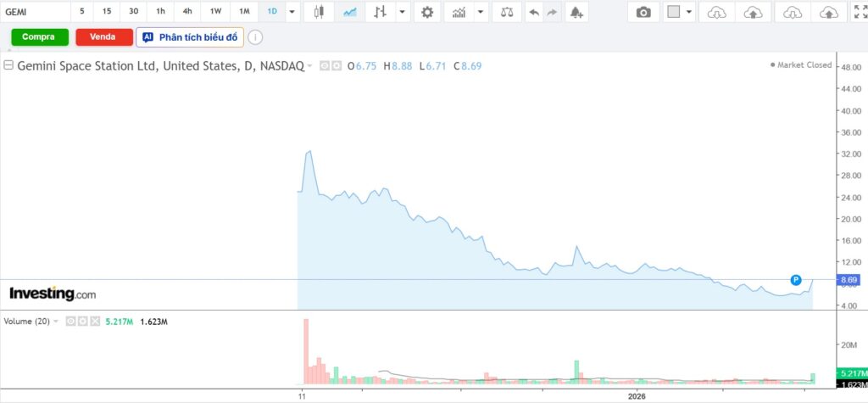Open chart settings gear icon
868x403 pixels.
(427, 12)
